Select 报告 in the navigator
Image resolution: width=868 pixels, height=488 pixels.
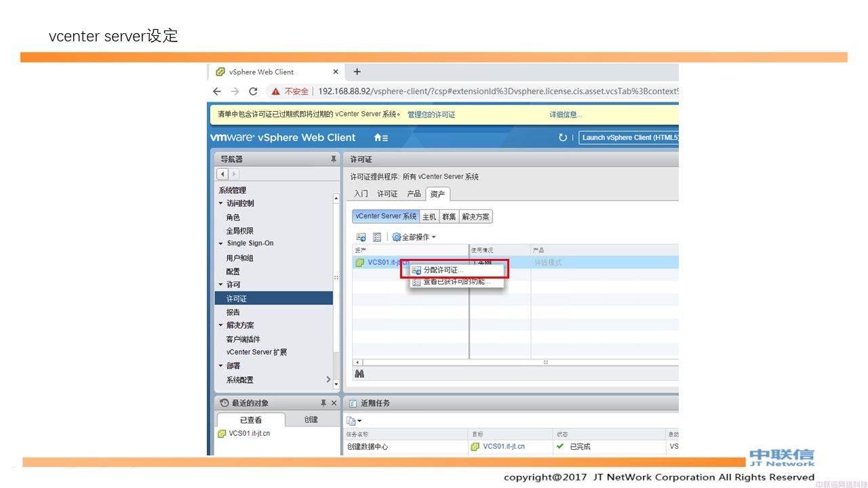tap(233, 312)
